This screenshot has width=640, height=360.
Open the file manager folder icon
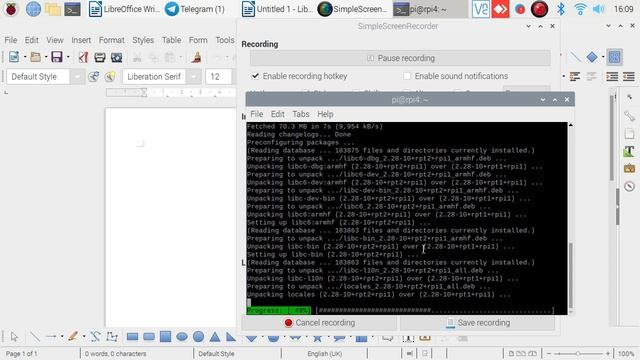pyautogui.click(x=53, y=9)
